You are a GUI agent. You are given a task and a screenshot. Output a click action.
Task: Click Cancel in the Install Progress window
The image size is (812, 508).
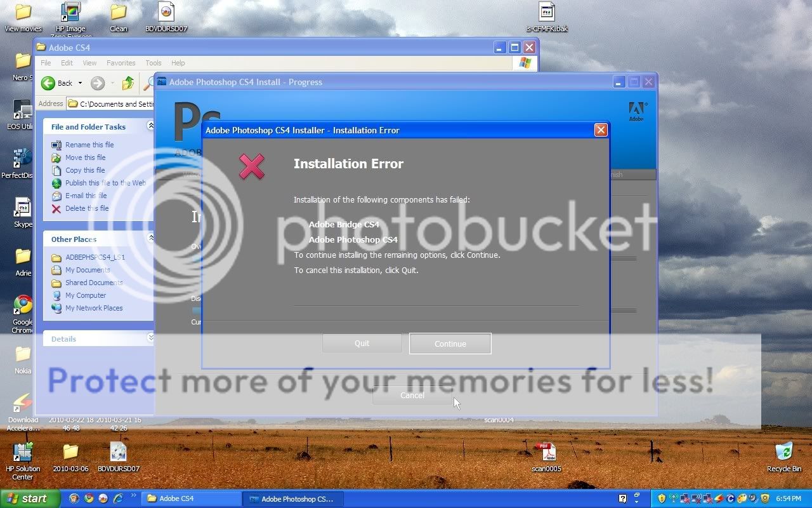click(x=412, y=395)
